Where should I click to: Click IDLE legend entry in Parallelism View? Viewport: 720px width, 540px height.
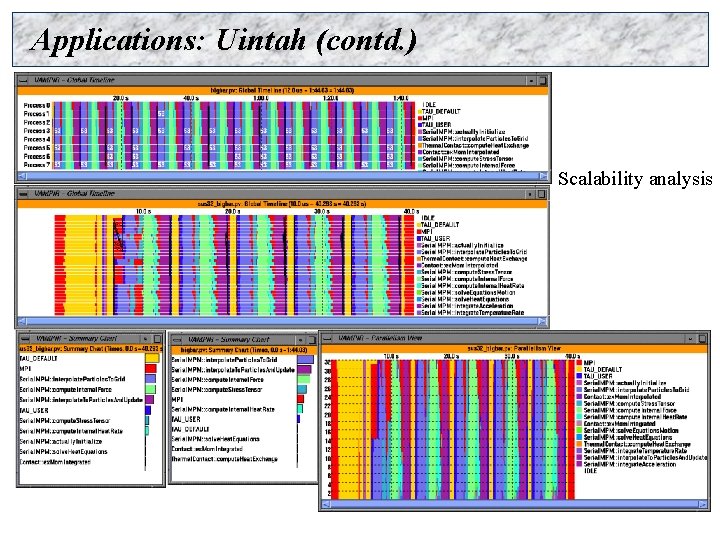(591, 471)
